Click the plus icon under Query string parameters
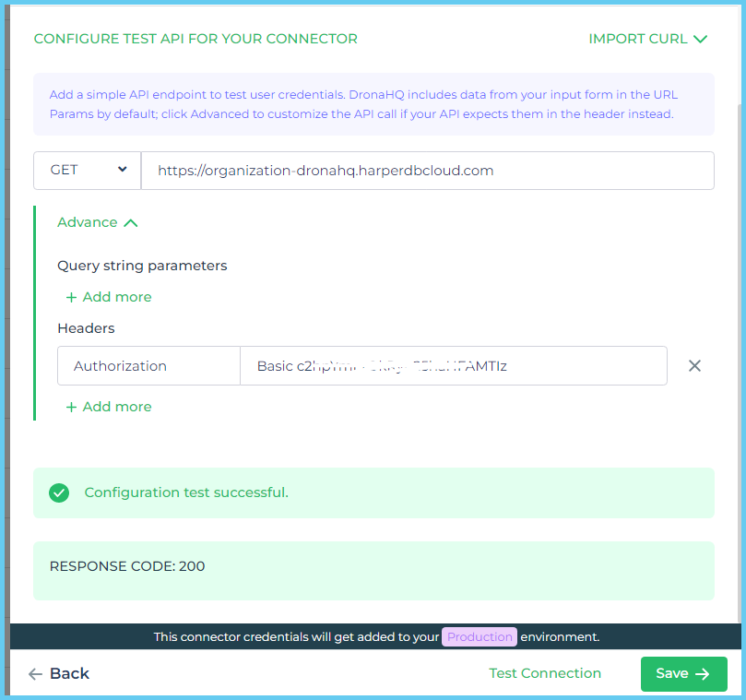The height and width of the screenshot is (700, 746). 72,297
